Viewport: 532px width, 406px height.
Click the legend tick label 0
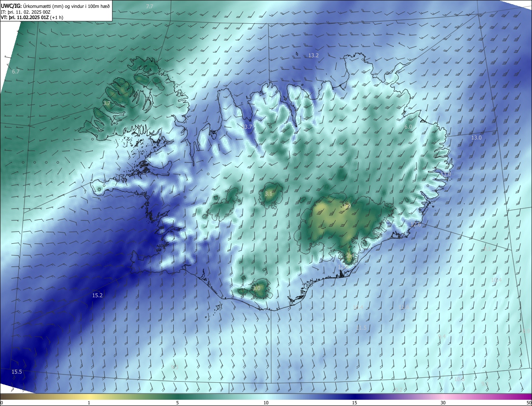2,403
